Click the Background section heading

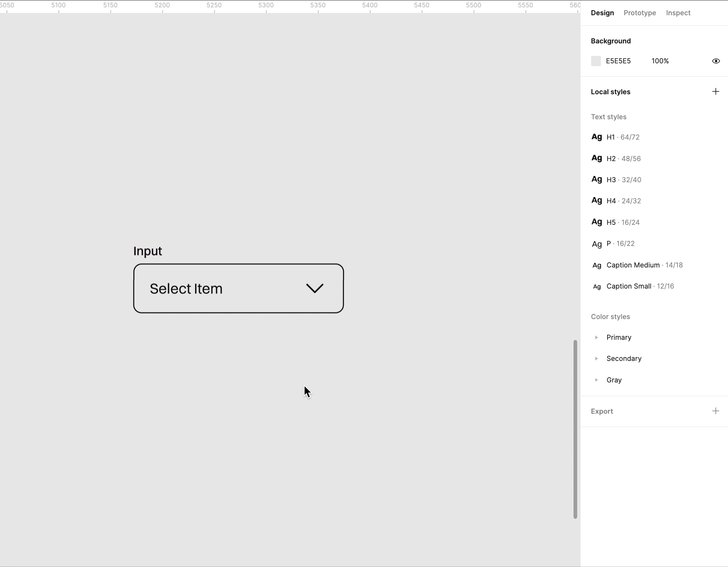611,41
